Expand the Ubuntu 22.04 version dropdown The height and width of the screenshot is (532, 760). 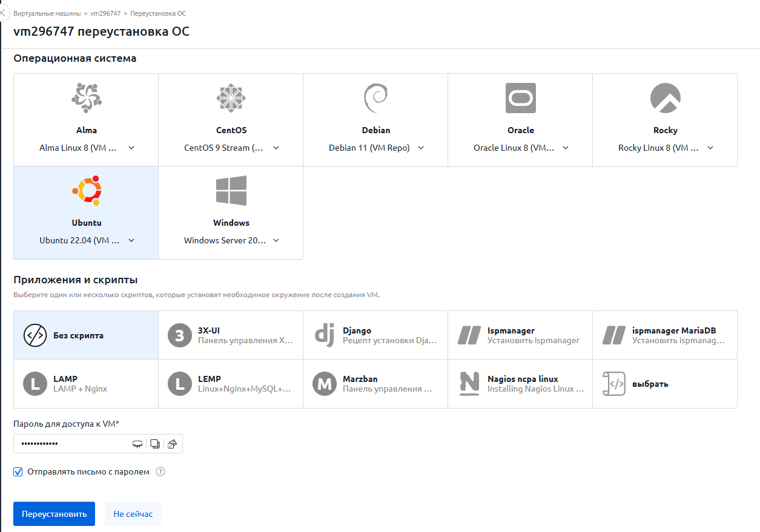point(131,240)
